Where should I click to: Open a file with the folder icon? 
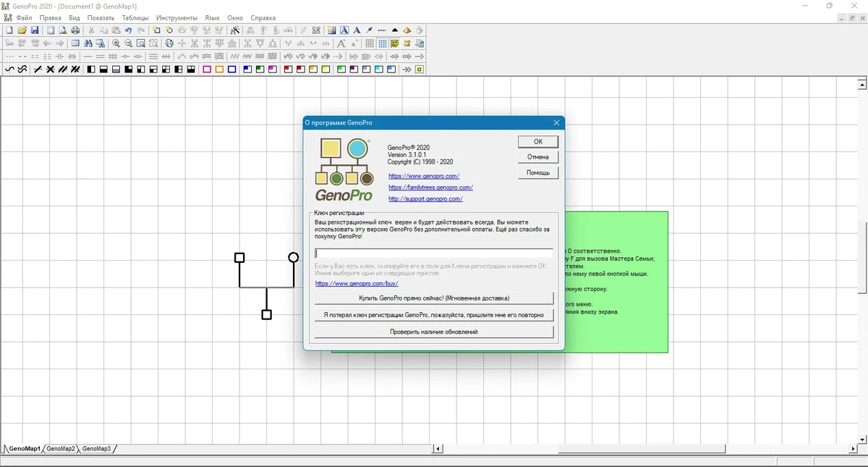pyautogui.click(x=22, y=30)
